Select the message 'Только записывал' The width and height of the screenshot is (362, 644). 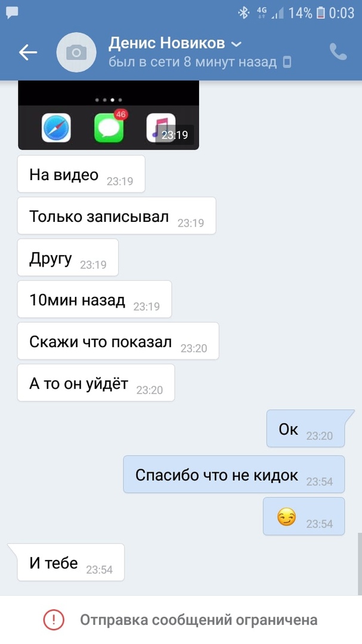coord(117,216)
